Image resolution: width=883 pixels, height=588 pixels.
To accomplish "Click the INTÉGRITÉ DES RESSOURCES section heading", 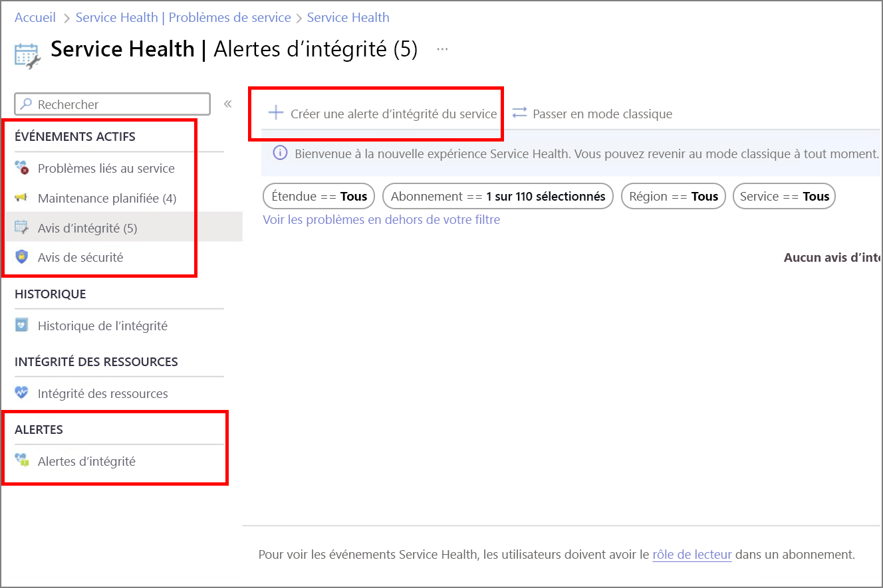I will 96,361.
